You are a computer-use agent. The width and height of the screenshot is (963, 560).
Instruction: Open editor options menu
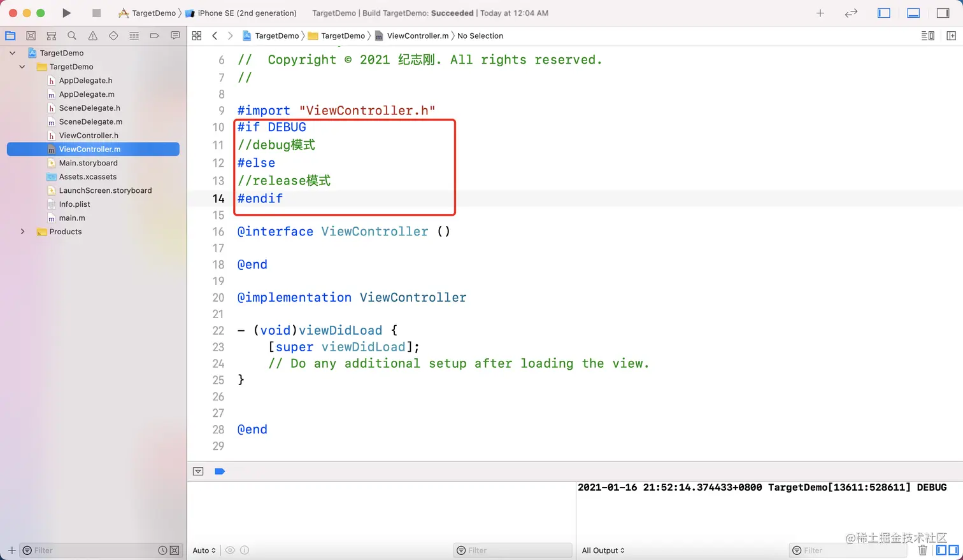click(x=928, y=36)
